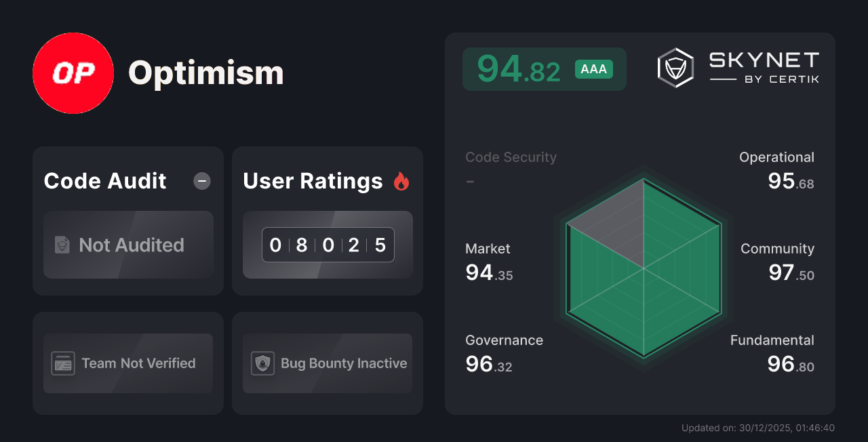Select the minus icon next to Code Audit
868x442 pixels.
tap(201, 181)
